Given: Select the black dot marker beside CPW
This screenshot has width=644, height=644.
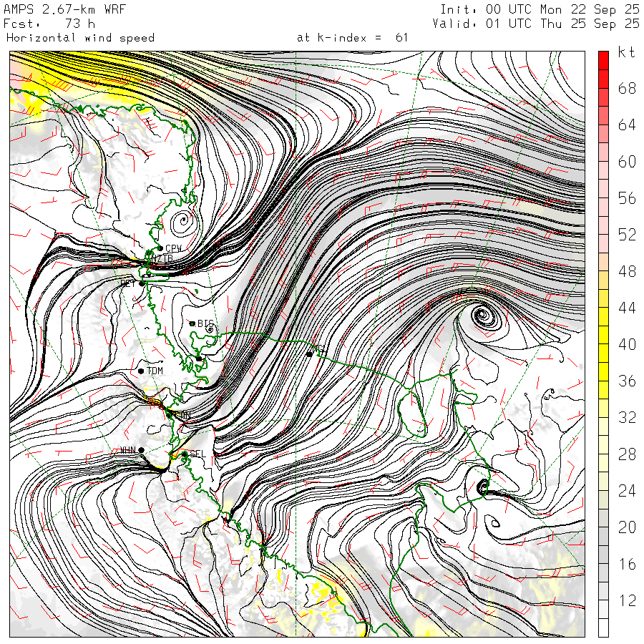Looking at the screenshot, I should [160, 248].
